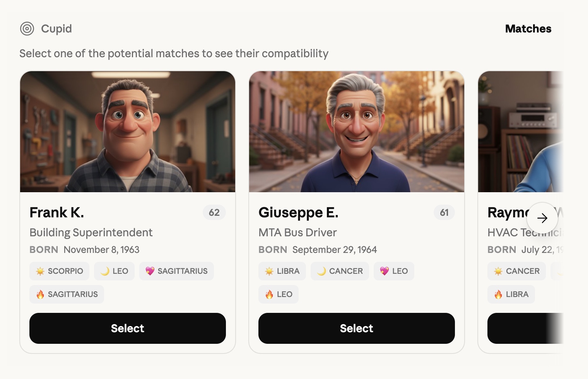
Task: Click the Cupid target logo icon
Action: 27,29
